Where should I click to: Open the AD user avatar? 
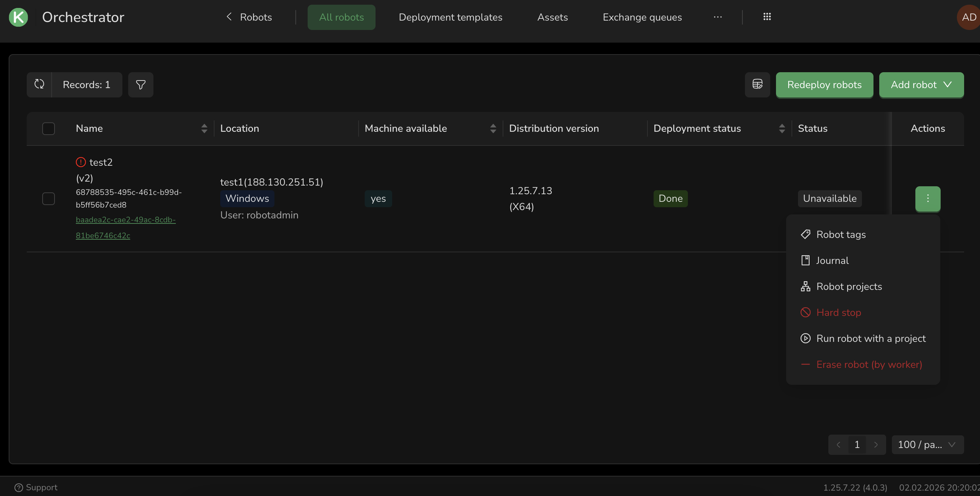pyautogui.click(x=968, y=17)
